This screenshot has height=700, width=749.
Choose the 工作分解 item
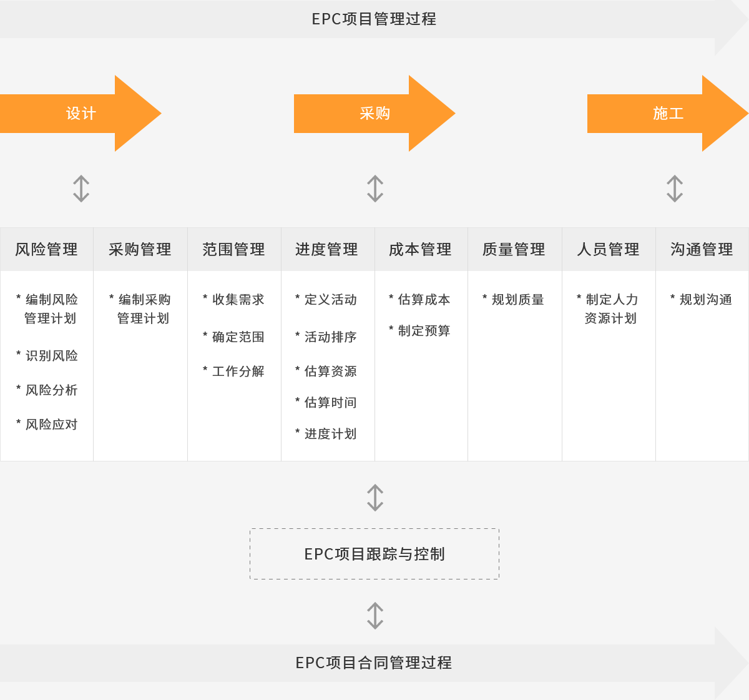point(233,372)
